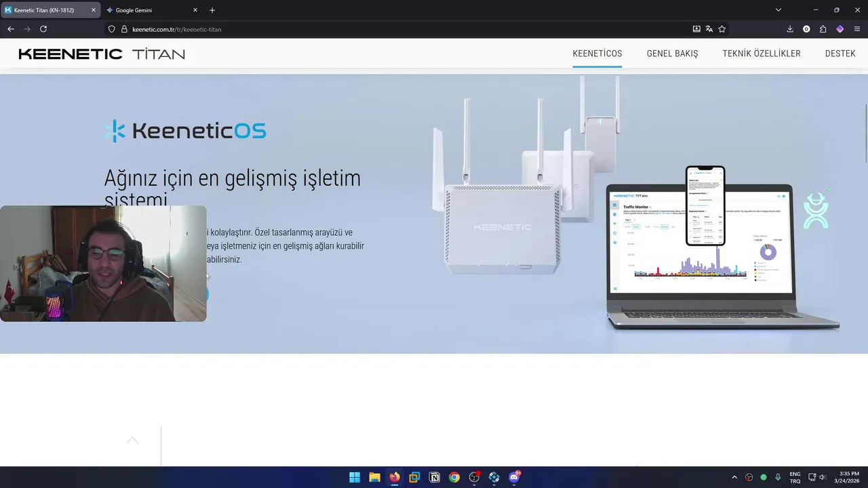Open a new browser tab
Image resolution: width=868 pixels, height=488 pixels.
tap(212, 10)
